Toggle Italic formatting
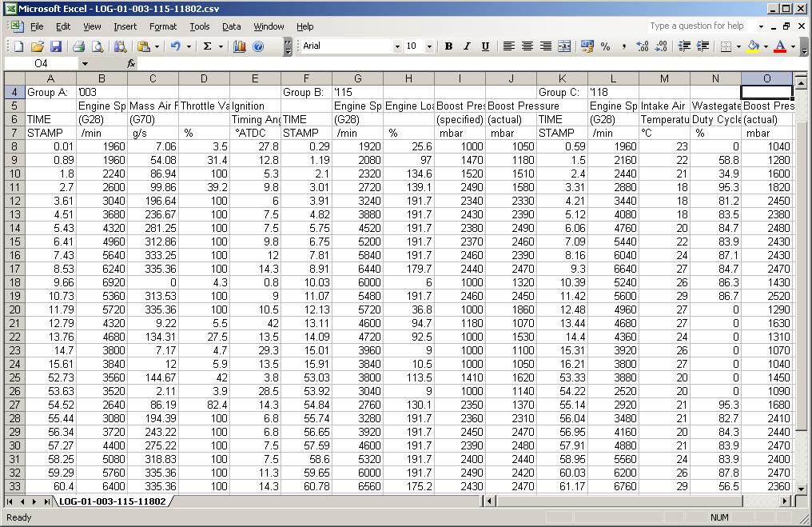 click(467, 46)
